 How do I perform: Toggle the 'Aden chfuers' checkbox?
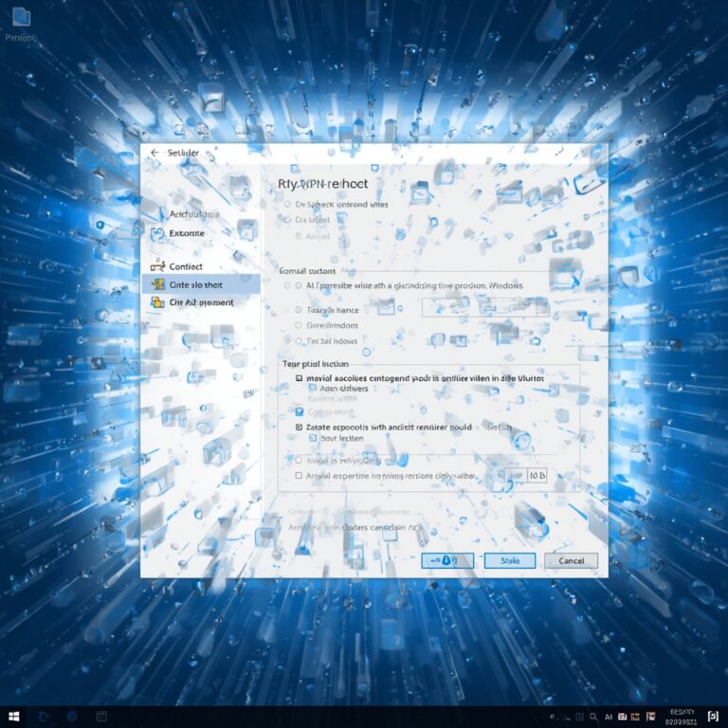(313, 388)
